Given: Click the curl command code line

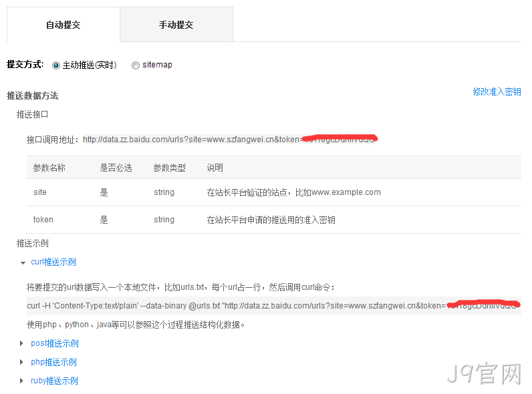Looking at the screenshot, I should tap(274, 306).
